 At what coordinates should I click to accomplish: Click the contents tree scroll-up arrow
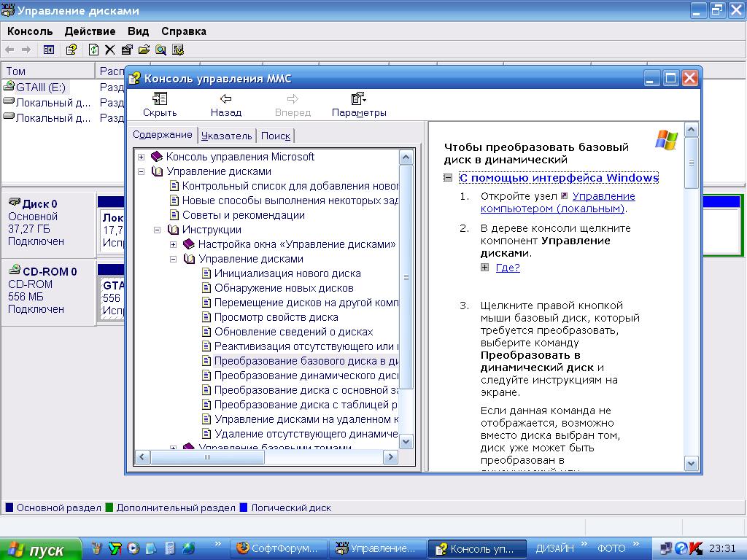coord(406,157)
